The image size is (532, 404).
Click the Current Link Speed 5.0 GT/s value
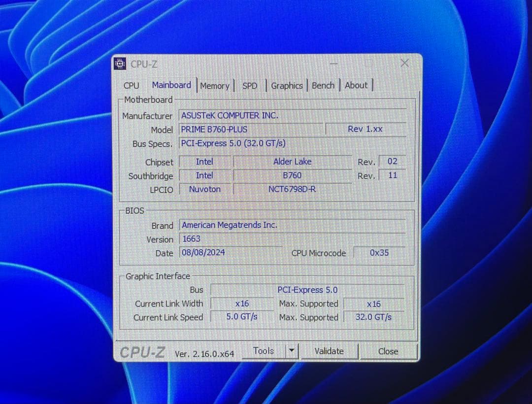[x=242, y=317]
